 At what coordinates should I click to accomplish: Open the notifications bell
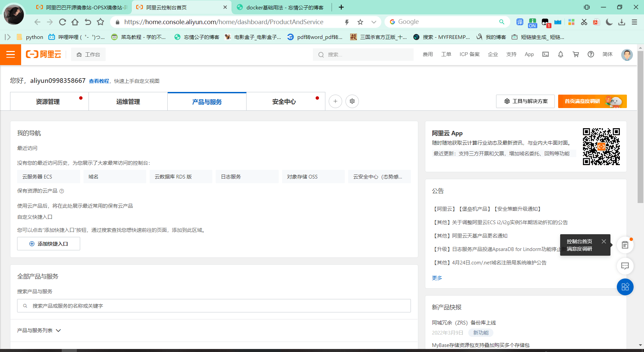coord(560,54)
